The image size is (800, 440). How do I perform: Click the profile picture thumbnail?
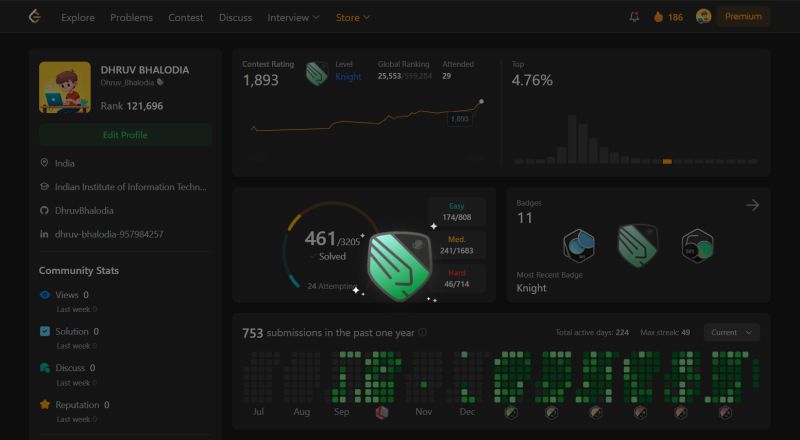pyautogui.click(x=65, y=87)
